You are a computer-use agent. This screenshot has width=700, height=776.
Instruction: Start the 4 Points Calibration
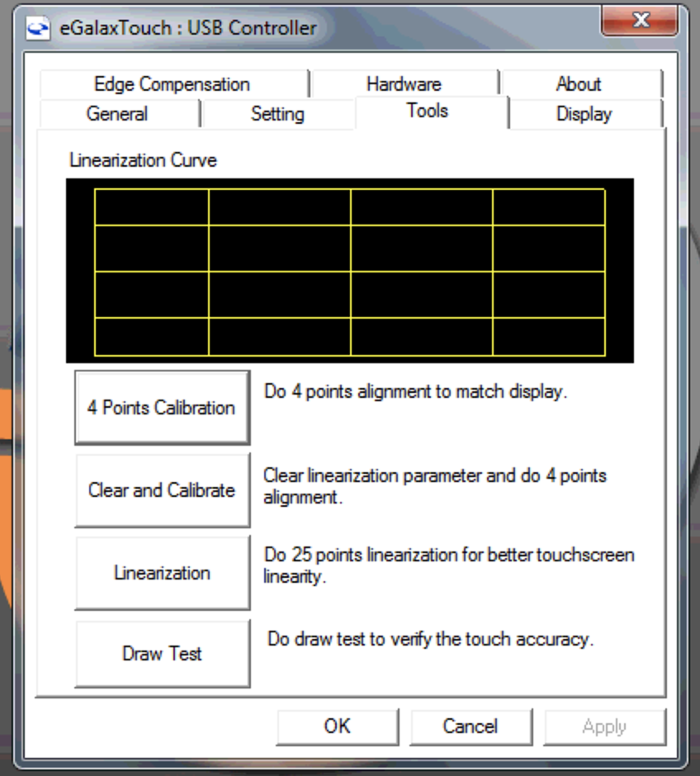[x=162, y=406]
